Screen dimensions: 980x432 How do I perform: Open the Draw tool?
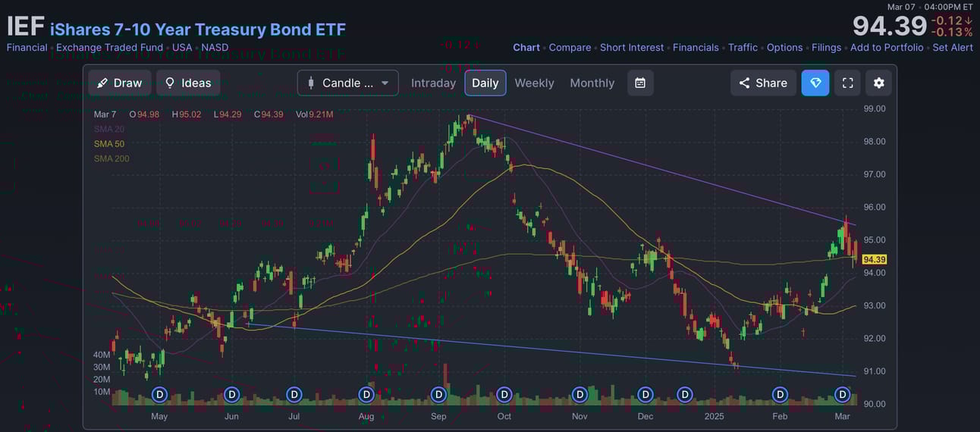tap(120, 83)
